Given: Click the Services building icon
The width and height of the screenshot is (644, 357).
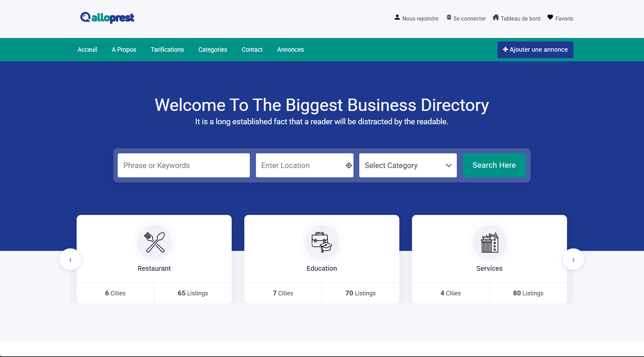Looking at the screenshot, I should coord(489,242).
